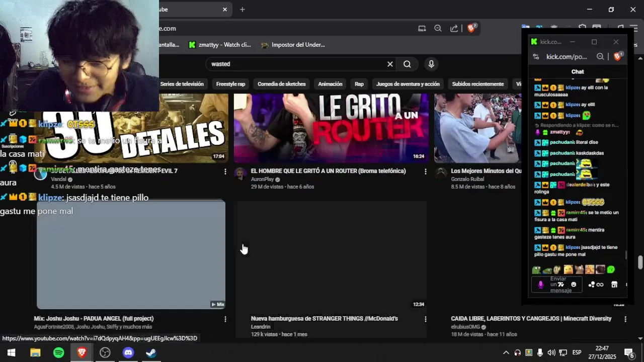Select the 'Animación' filter chip
The image size is (644, 362).
click(330, 84)
